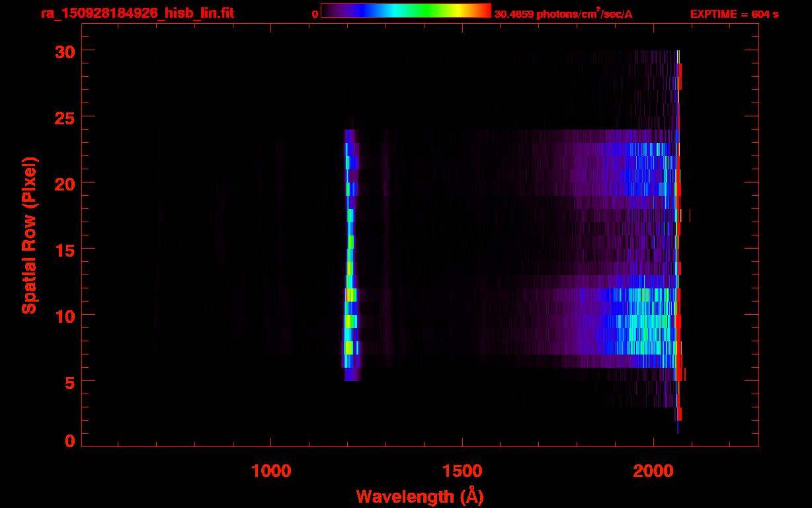Click the 0 at the color bar start
The image size is (812, 508).
tap(315, 14)
